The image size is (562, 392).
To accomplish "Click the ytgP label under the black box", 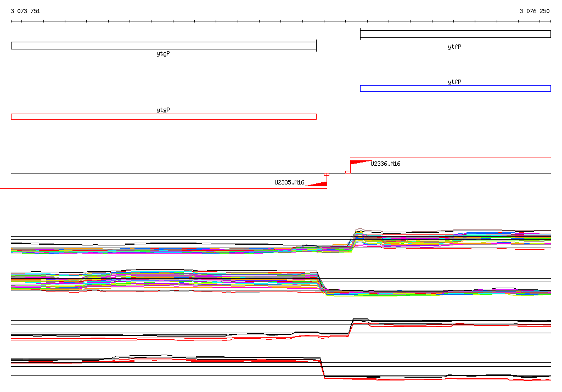I will click(164, 53).
